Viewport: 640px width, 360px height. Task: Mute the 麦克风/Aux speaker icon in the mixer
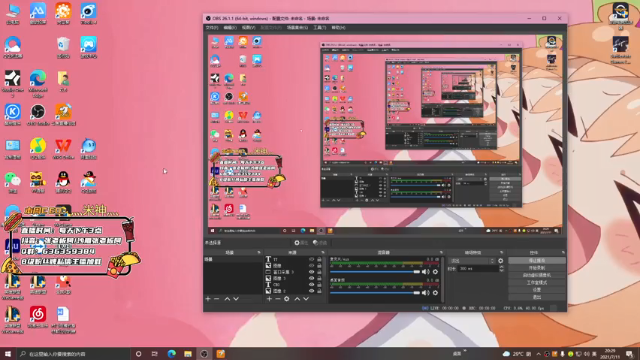(x=425, y=271)
